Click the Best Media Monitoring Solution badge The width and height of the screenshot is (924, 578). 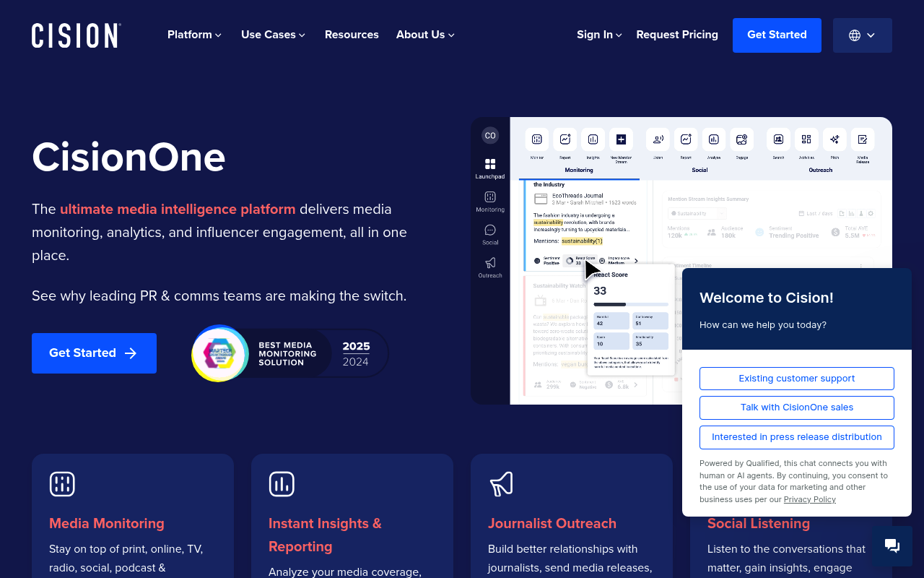290,353
